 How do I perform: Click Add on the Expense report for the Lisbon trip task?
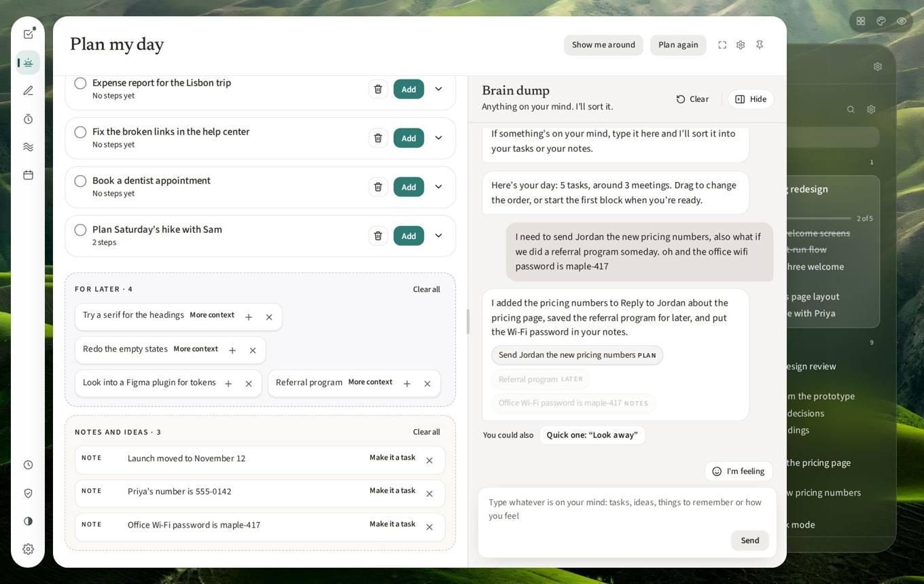pos(408,89)
